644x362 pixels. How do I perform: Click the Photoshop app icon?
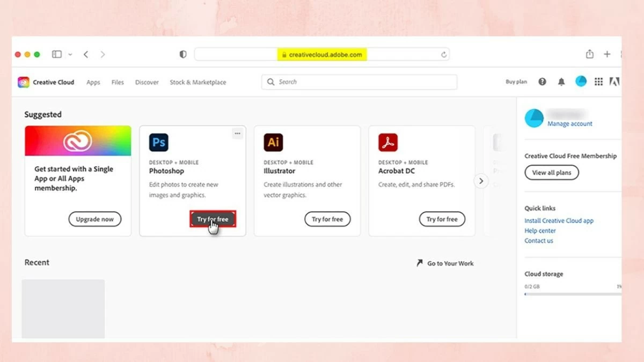[159, 143]
